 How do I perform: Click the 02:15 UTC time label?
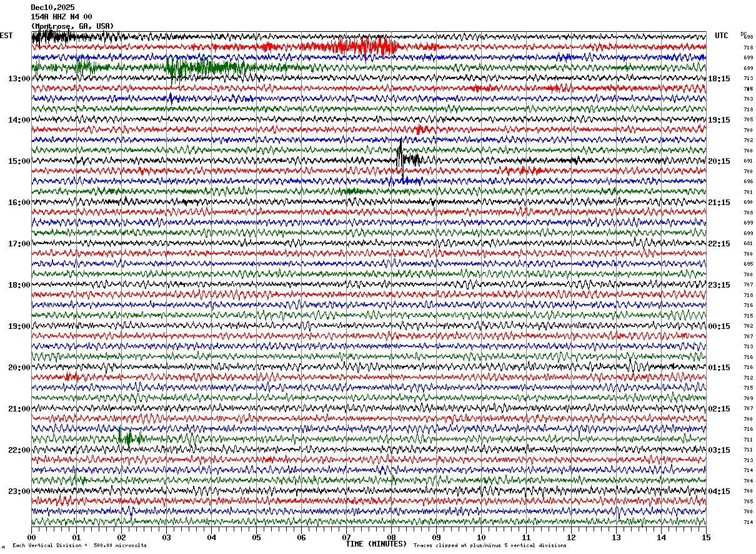[719, 409]
